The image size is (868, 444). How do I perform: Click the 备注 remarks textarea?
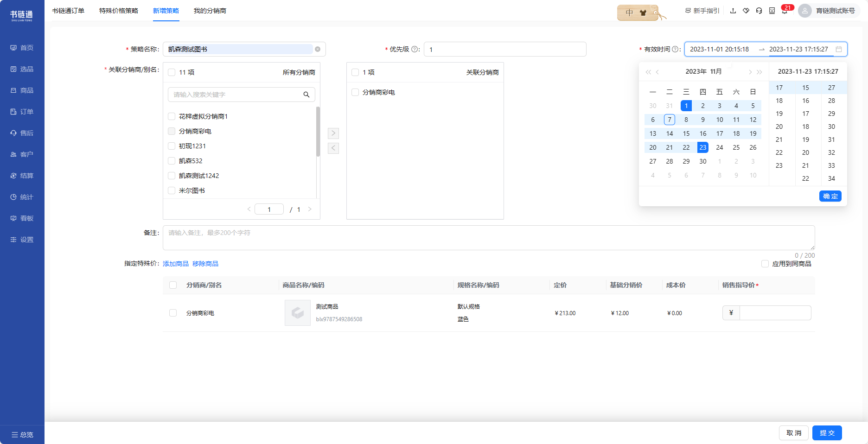pos(489,238)
